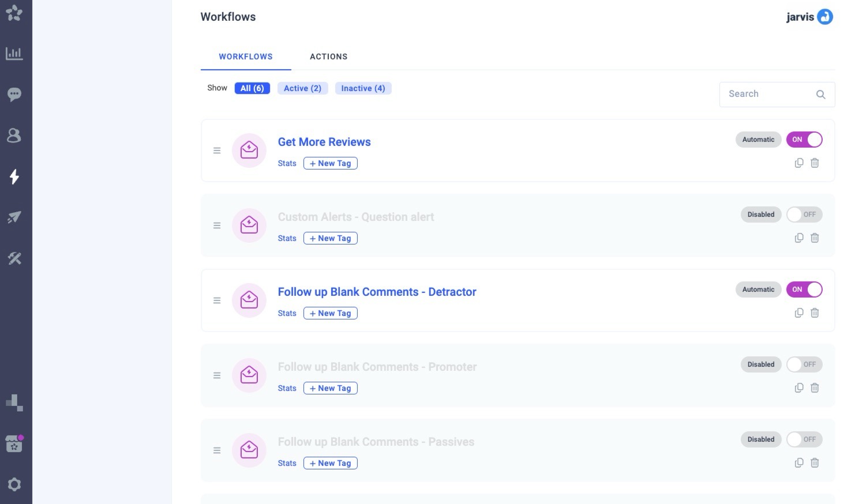Duplicate the Custom Alerts - Question alert workflow
Viewport: 855px width, 504px height.
[x=799, y=238]
